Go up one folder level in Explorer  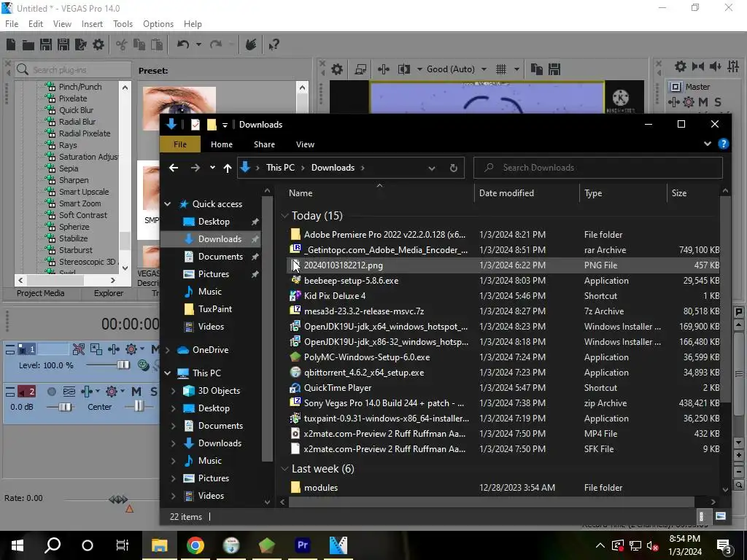click(228, 168)
